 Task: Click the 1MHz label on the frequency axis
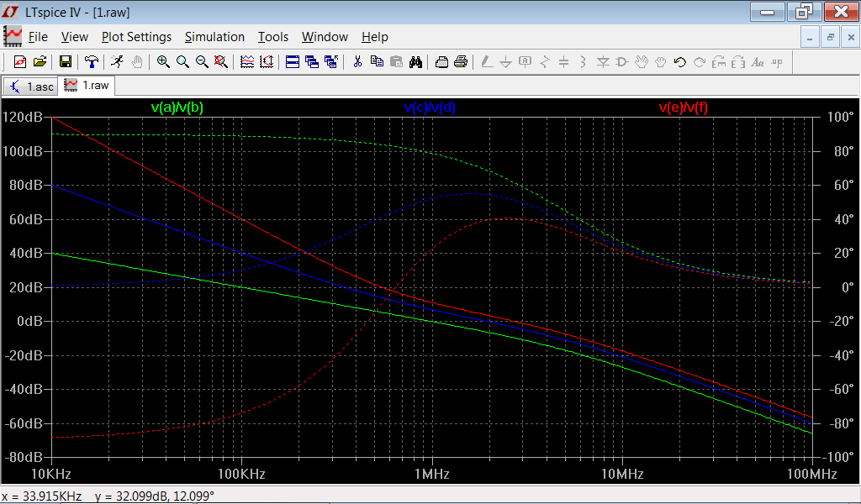click(431, 475)
